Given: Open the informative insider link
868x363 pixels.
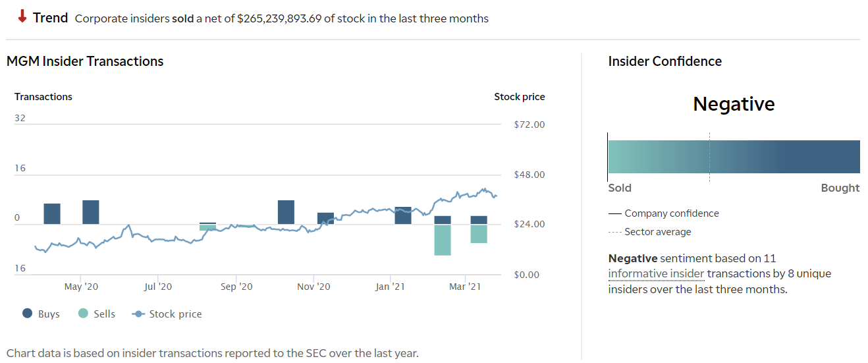Looking at the screenshot, I should tap(656, 274).
